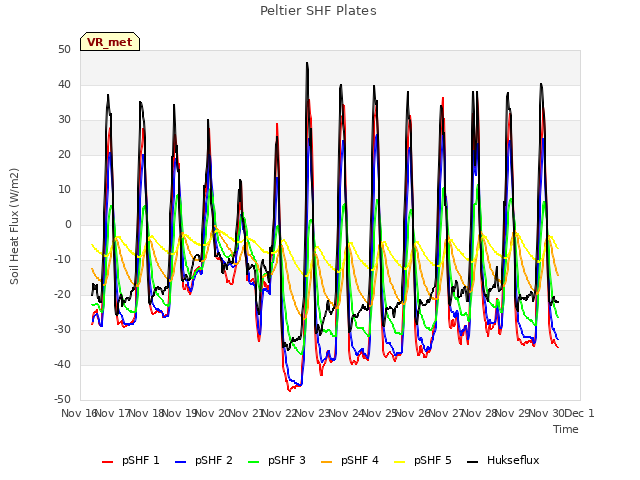Click the blue pSHF 2 legend swatch
Viewport: 640px width, 480px height.
(180, 462)
